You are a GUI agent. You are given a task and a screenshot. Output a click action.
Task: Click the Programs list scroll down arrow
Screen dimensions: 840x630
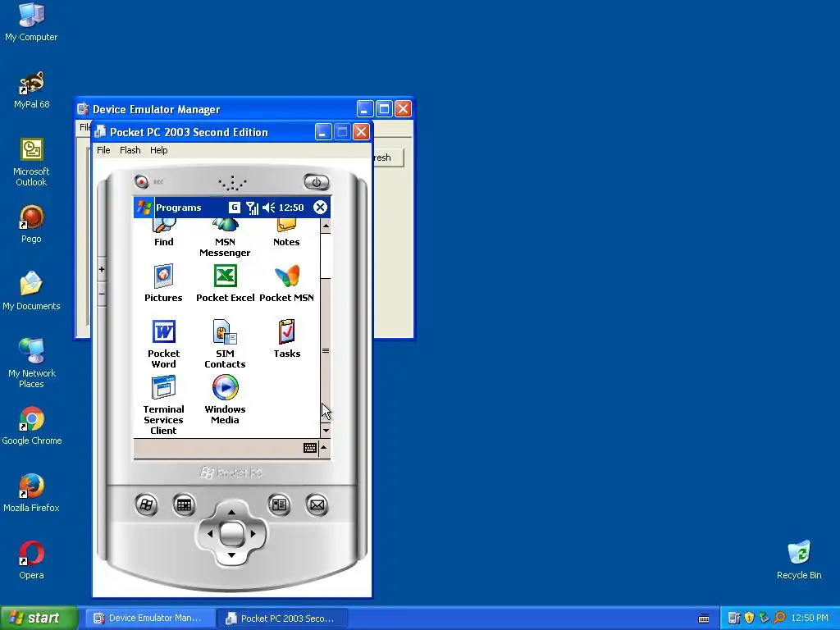325,430
